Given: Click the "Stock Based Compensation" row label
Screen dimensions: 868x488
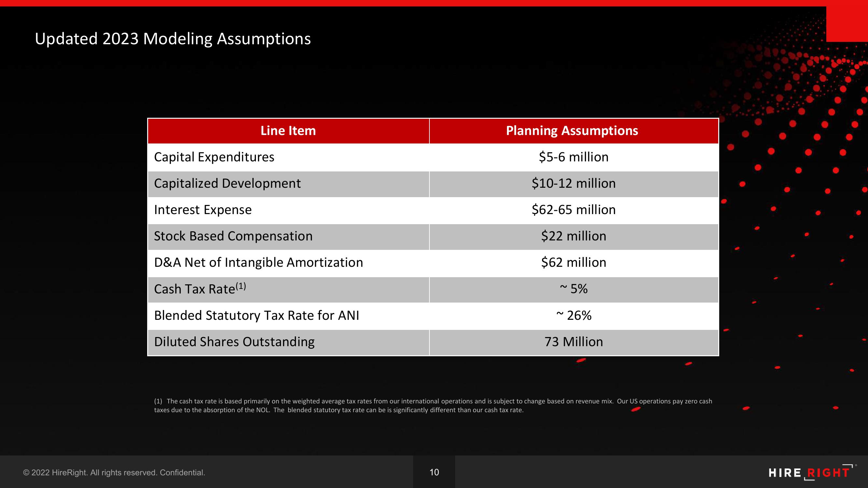Looking at the screenshot, I should (x=233, y=236).
